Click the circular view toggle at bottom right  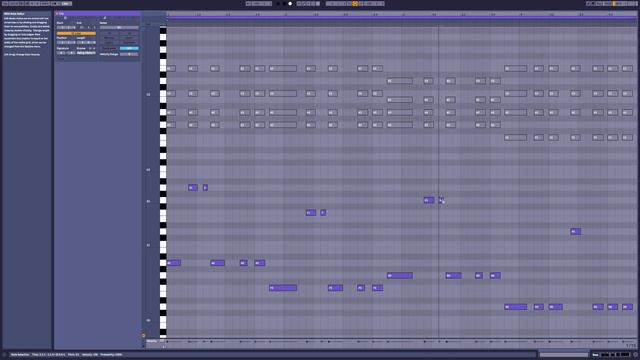636,355
